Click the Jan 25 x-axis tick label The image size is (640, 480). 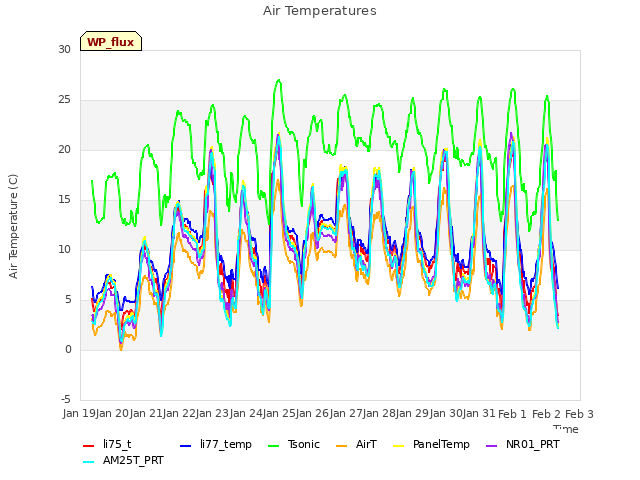(x=279, y=413)
